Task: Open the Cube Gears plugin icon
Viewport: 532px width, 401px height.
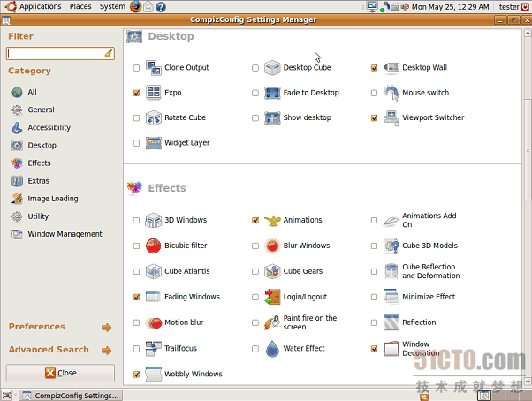Action: (x=272, y=271)
